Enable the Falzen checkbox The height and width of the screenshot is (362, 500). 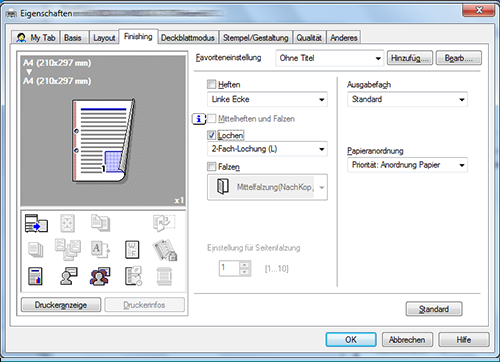pyautogui.click(x=211, y=166)
